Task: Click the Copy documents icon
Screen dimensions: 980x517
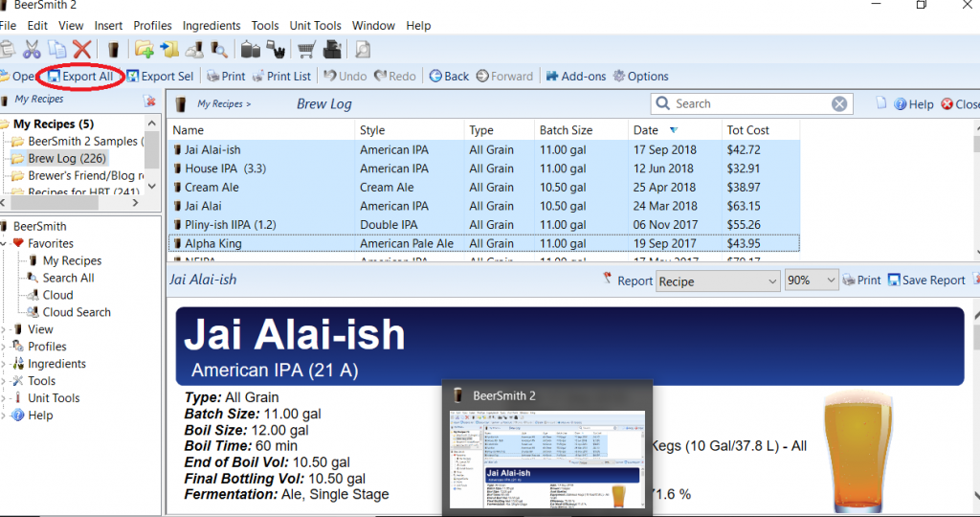Action: coord(57,50)
